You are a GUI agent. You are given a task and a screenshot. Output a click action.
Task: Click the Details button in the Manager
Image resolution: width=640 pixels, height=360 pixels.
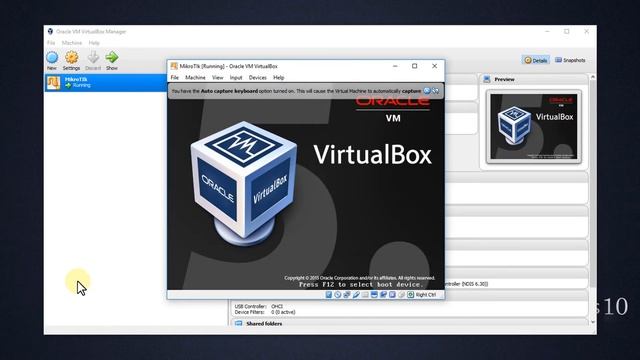536,60
